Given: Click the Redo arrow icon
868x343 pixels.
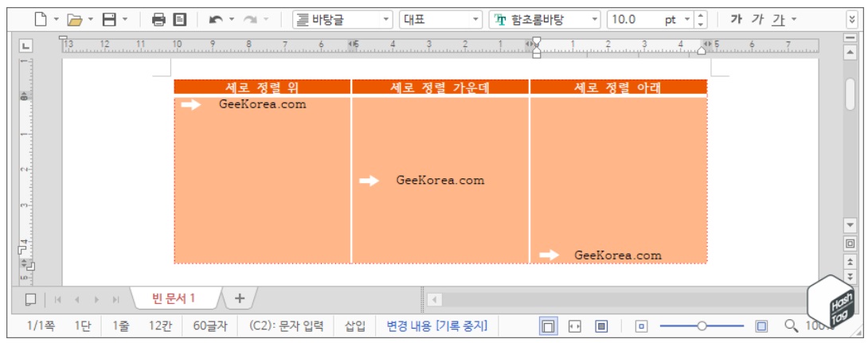Looking at the screenshot, I should point(250,20).
